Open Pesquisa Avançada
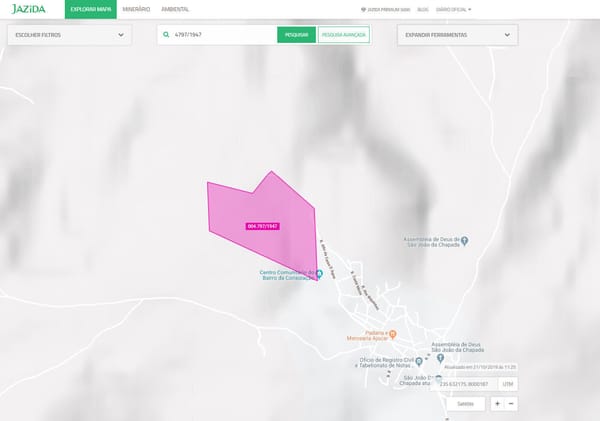This screenshot has width=600, height=421. (x=344, y=35)
